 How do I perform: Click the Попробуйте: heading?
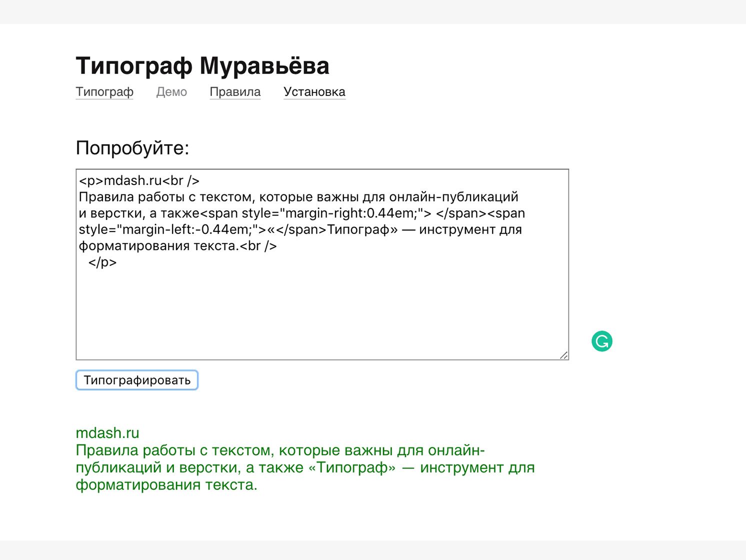pos(132,148)
